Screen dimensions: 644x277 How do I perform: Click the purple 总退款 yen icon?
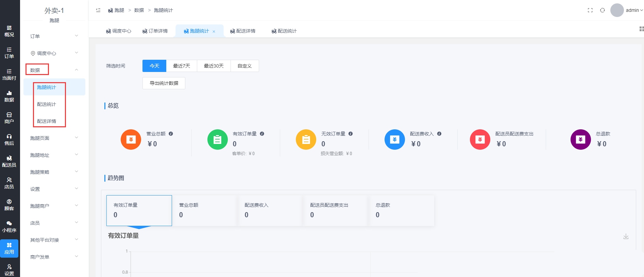581,140
